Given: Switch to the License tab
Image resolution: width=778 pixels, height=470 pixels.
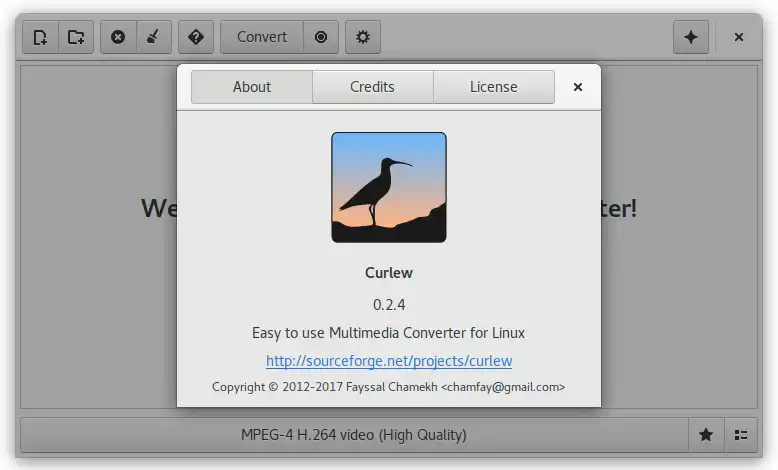Looking at the screenshot, I should [x=494, y=87].
